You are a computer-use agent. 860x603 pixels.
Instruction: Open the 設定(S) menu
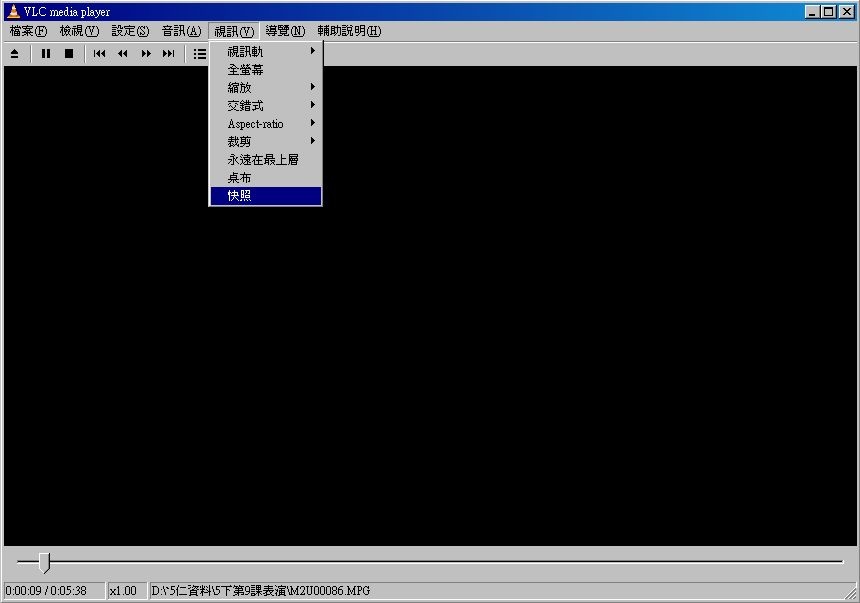tap(131, 31)
